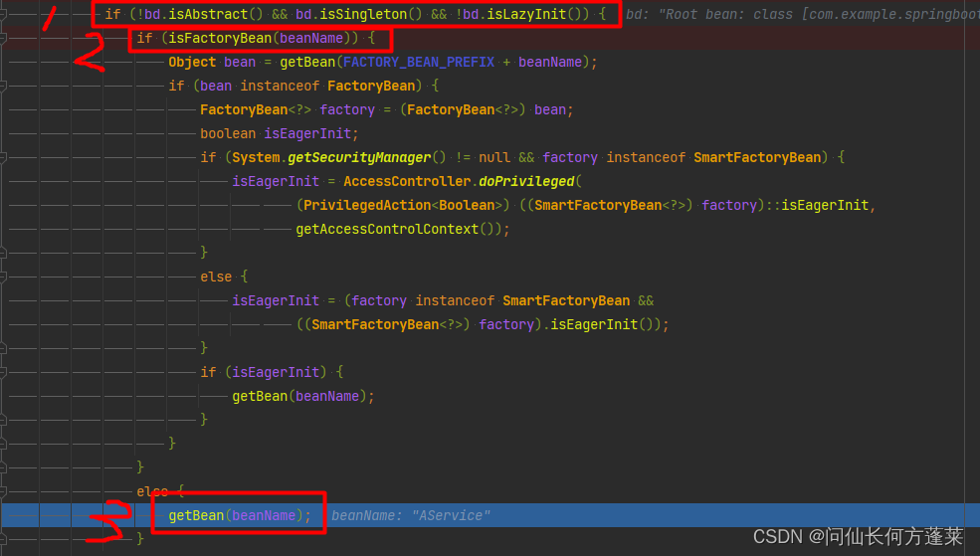Click the 'factory' variable in 'FactoryBean<?> factory ='
The image size is (980, 556).
(x=347, y=110)
